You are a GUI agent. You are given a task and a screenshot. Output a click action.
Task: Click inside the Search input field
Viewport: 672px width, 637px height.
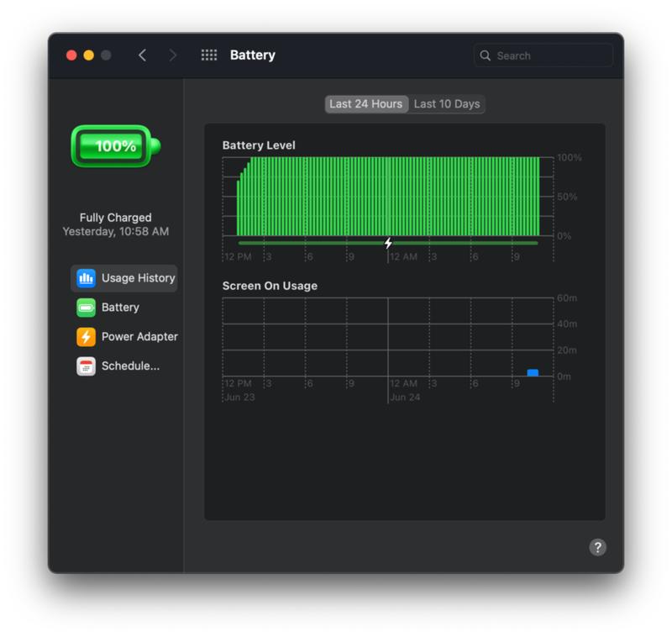(542, 55)
